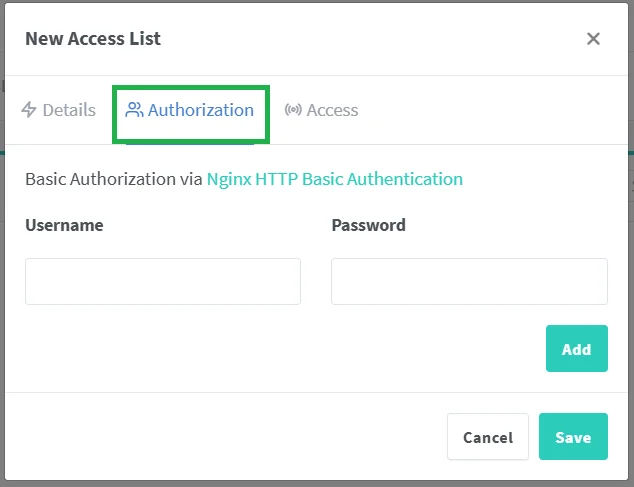Close the New Access List dialog

click(x=593, y=39)
